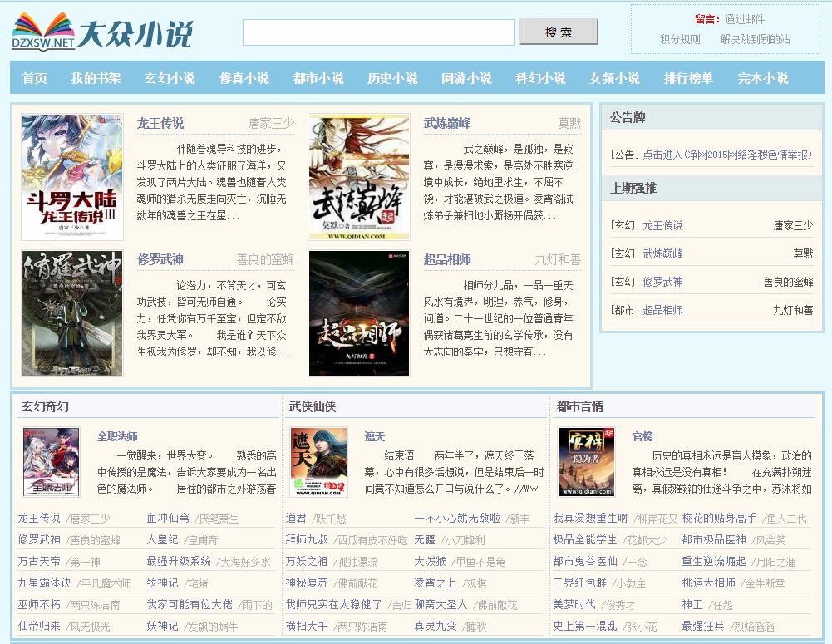Select the 全职法师 small cover image
Viewport: 832px width, 644px height.
coord(51,462)
